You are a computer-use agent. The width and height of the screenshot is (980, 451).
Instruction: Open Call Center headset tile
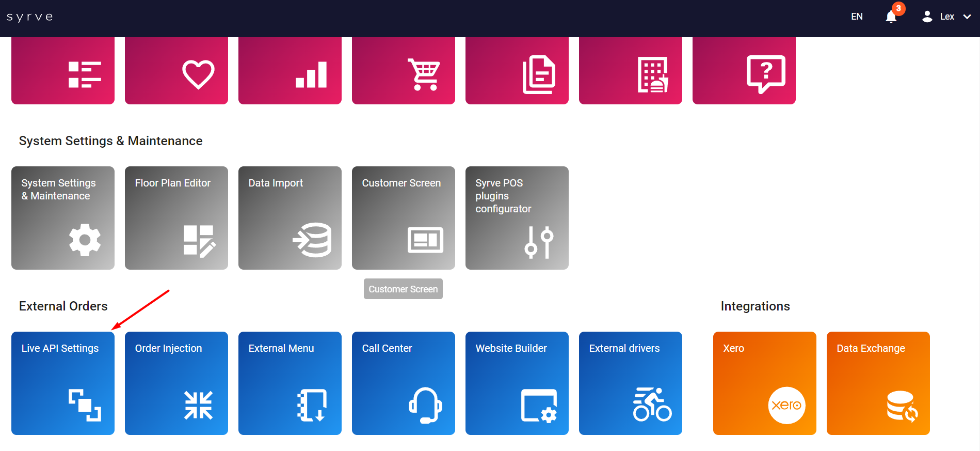(404, 383)
